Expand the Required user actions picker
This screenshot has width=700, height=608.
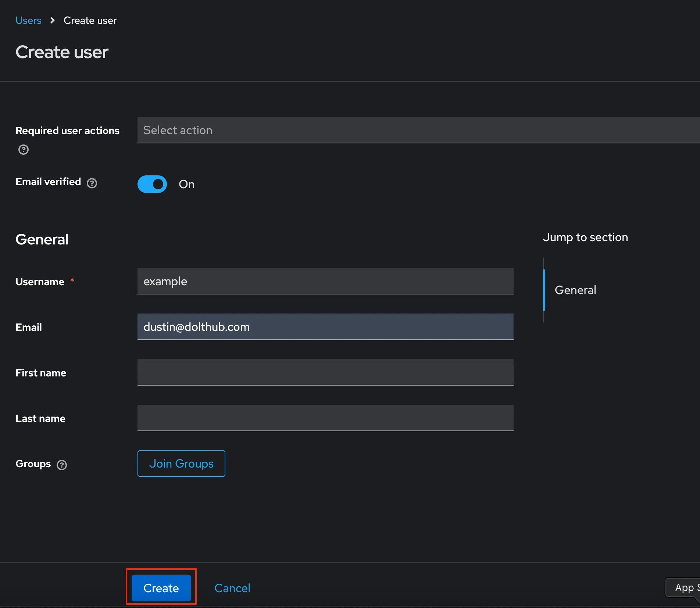click(331, 130)
